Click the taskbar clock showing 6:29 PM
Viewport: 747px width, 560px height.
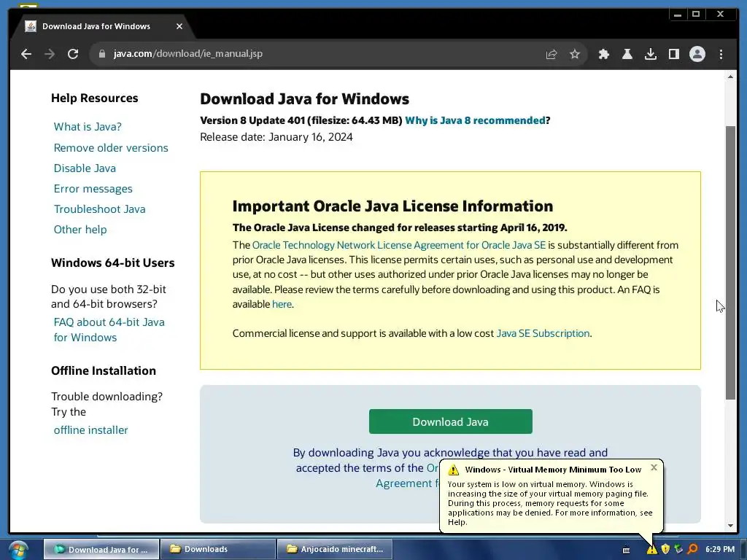pyautogui.click(x=720, y=550)
